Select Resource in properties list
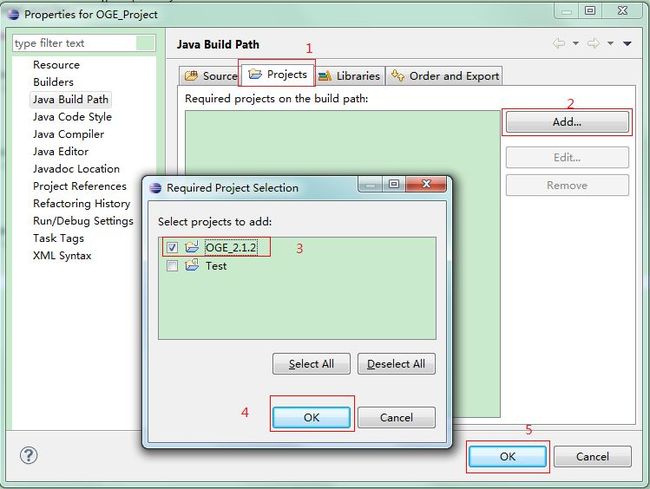Image resolution: width=650 pixels, height=489 pixels. (x=56, y=65)
